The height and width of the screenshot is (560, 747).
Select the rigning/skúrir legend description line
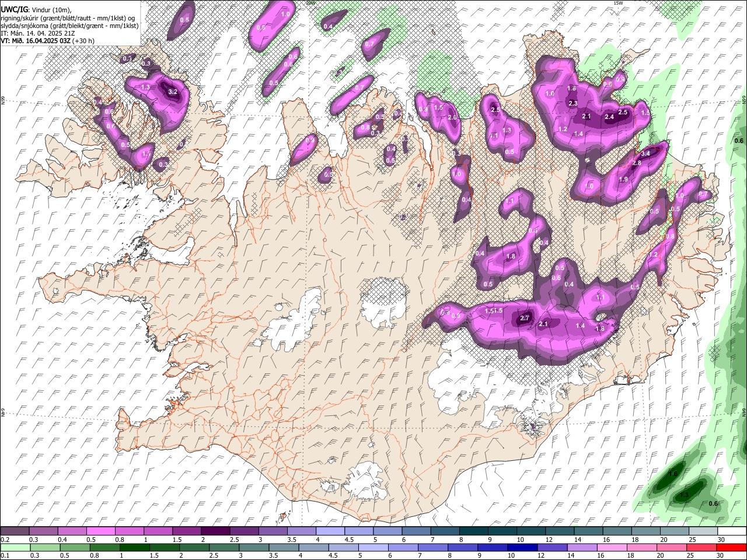[69, 18]
